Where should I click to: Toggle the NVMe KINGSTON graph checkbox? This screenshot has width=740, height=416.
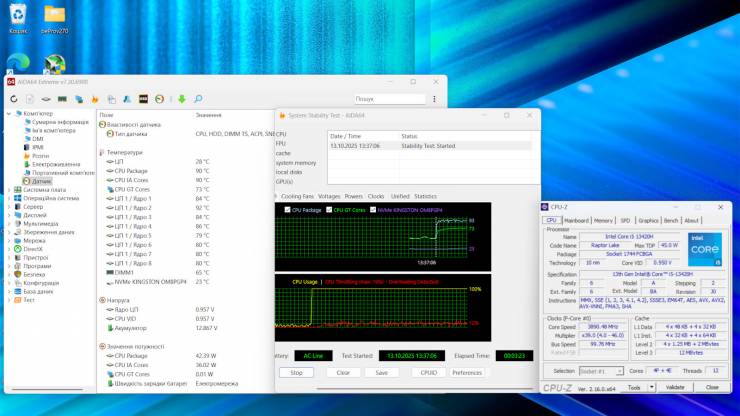click(374, 210)
